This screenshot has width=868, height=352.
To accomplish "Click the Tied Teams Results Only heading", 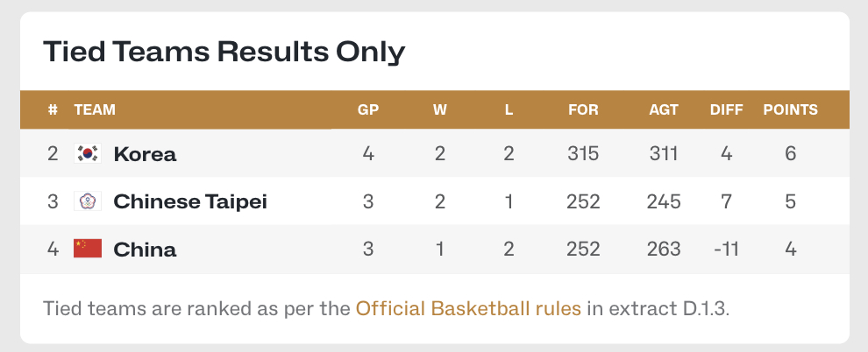I will (x=224, y=52).
